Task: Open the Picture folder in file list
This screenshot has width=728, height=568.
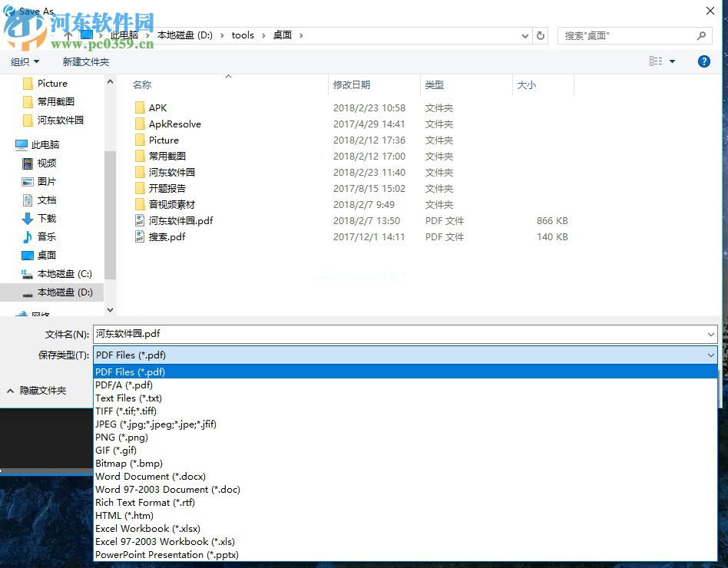Action: tap(164, 140)
